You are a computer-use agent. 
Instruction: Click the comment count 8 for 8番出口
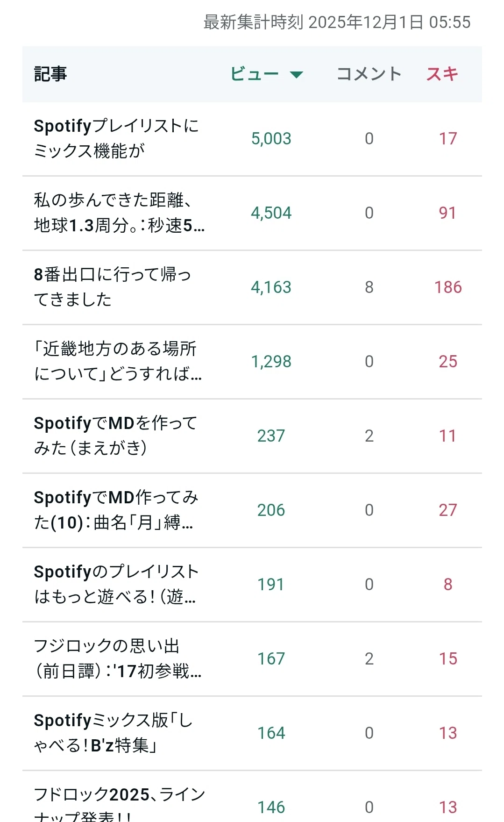[369, 287]
